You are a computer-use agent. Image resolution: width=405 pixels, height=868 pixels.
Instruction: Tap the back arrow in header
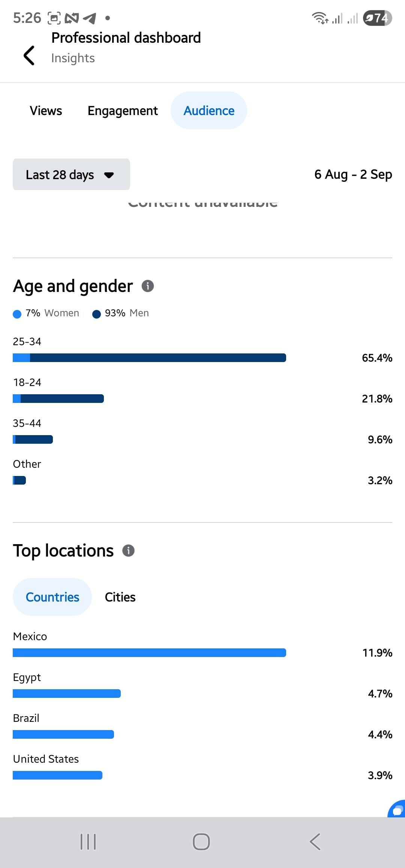click(29, 55)
